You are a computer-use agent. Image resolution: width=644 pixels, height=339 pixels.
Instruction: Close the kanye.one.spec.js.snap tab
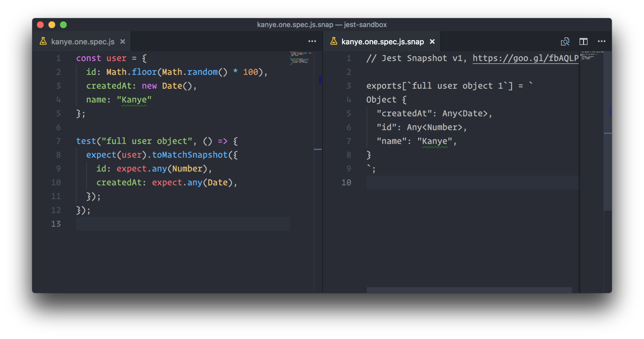(x=432, y=41)
